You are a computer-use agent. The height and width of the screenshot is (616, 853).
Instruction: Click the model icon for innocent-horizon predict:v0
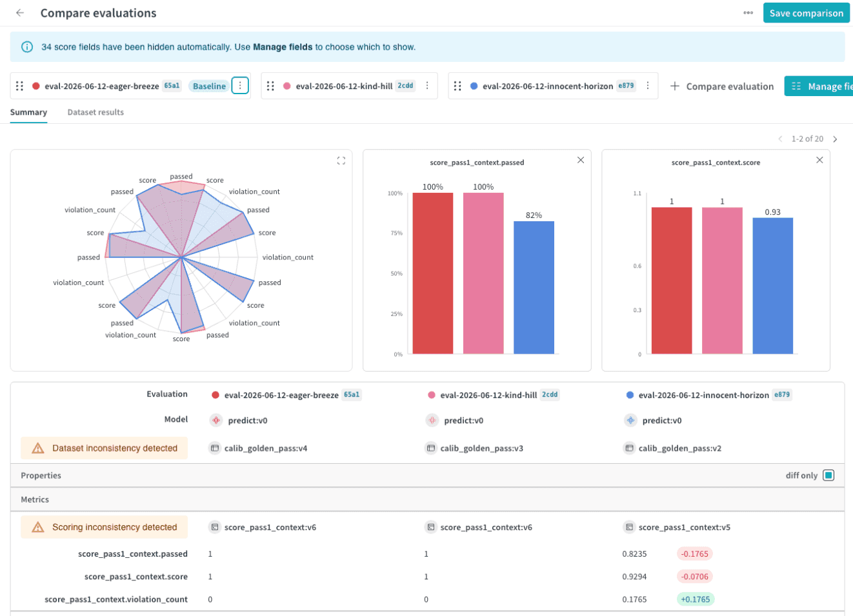tap(630, 421)
